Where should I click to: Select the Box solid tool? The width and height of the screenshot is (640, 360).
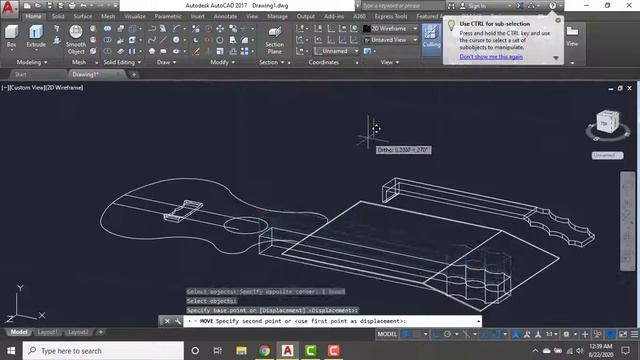point(11,37)
